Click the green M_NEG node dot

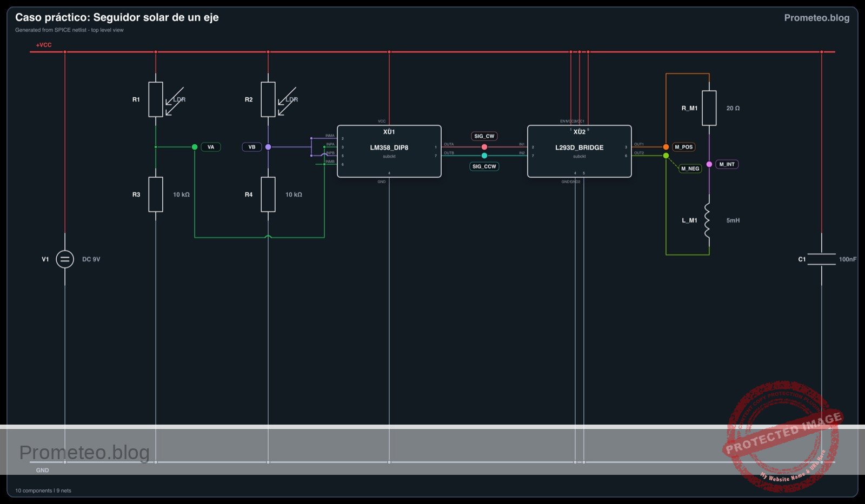click(x=666, y=156)
